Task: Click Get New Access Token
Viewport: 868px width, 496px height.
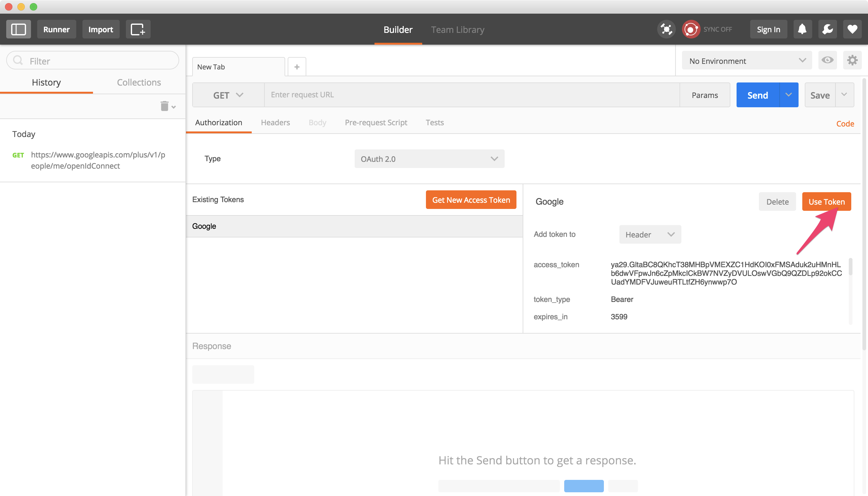Action: point(471,200)
